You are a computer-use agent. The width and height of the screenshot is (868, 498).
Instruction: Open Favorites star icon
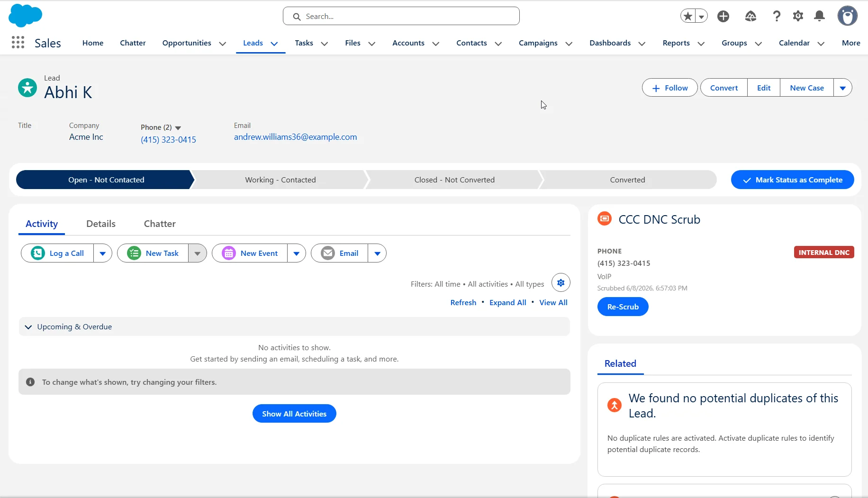(688, 16)
